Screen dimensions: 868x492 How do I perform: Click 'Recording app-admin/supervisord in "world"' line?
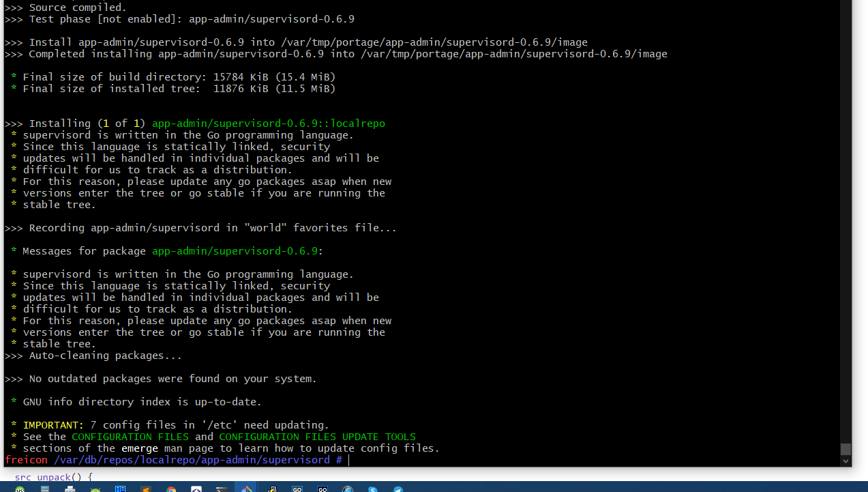pyautogui.click(x=200, y=228)
